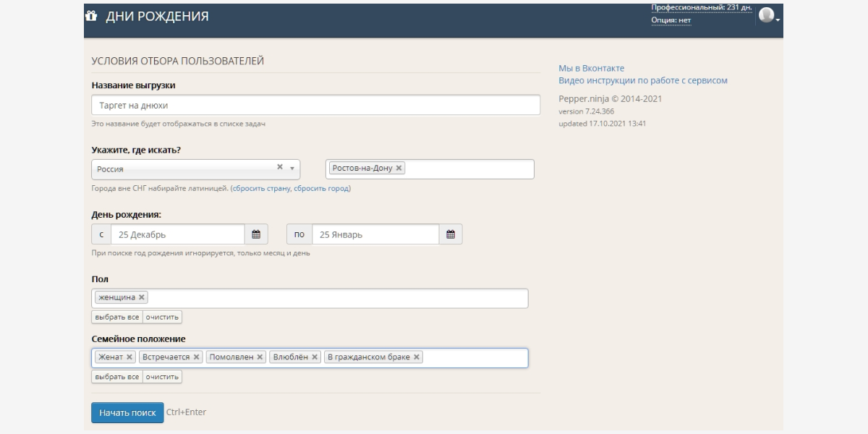This screenshot has height=434, width=868.
Task: Clear the selected country Россия
Action: [x=280, y=167]
